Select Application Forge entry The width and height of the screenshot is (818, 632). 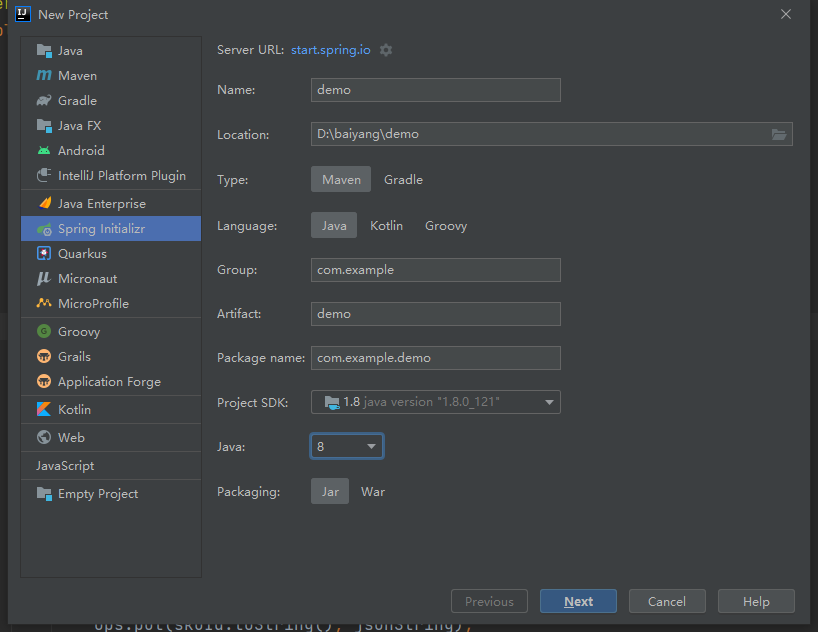click(x=111, y=381)
